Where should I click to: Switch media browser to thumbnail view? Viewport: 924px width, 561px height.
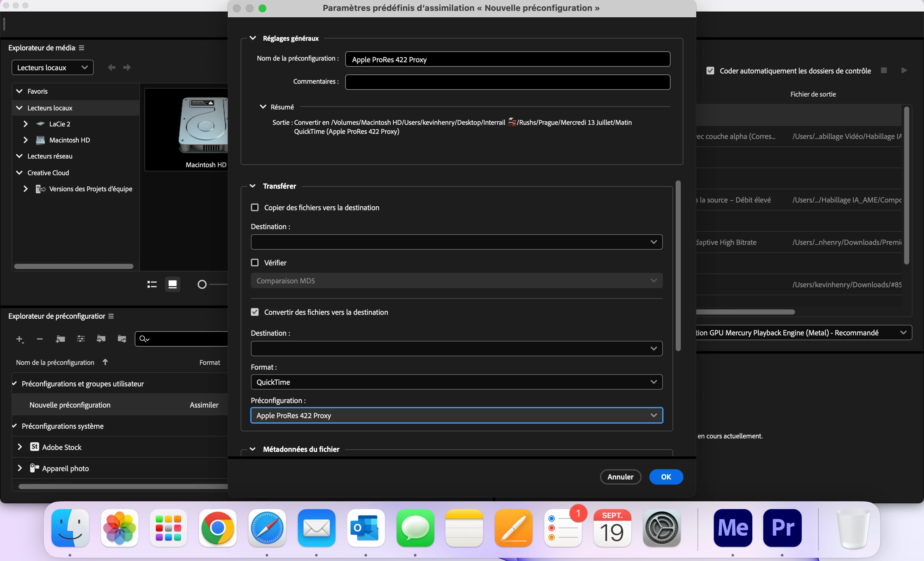pos(173,285)
